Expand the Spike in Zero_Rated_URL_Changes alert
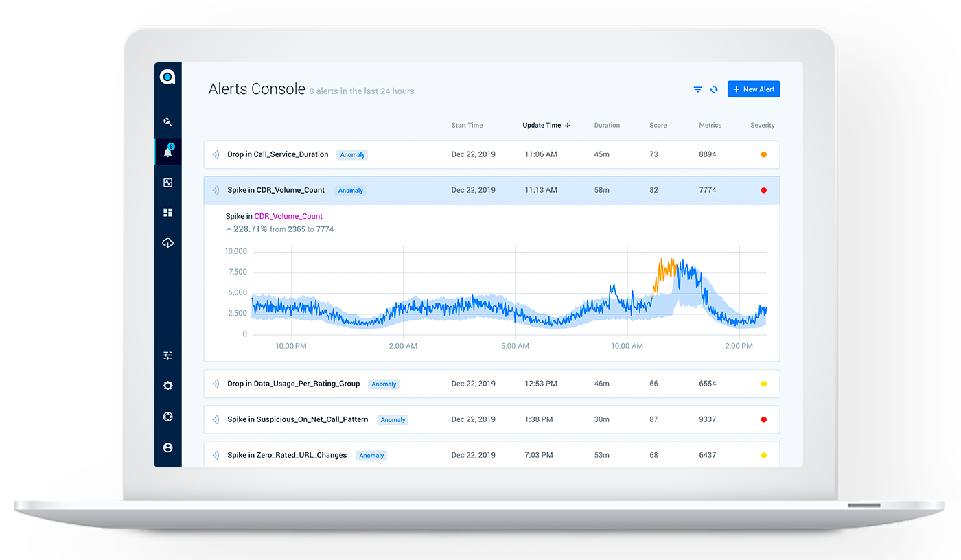 pos(491,454)
